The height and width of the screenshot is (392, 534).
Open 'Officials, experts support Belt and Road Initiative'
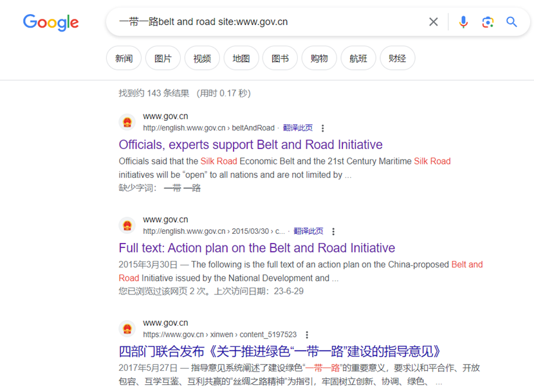[251, 145]
